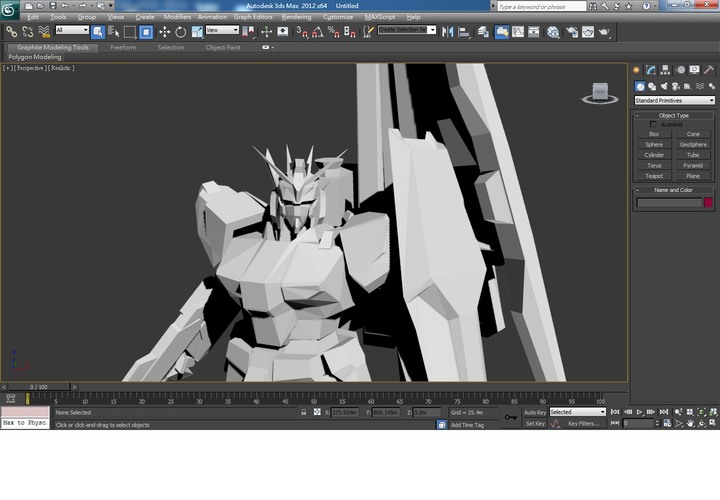Image resolution: width=720 pixels, height=500 pixels.
Task: Click the time slider 0 / 100 handle
Action: pos(39,387)
